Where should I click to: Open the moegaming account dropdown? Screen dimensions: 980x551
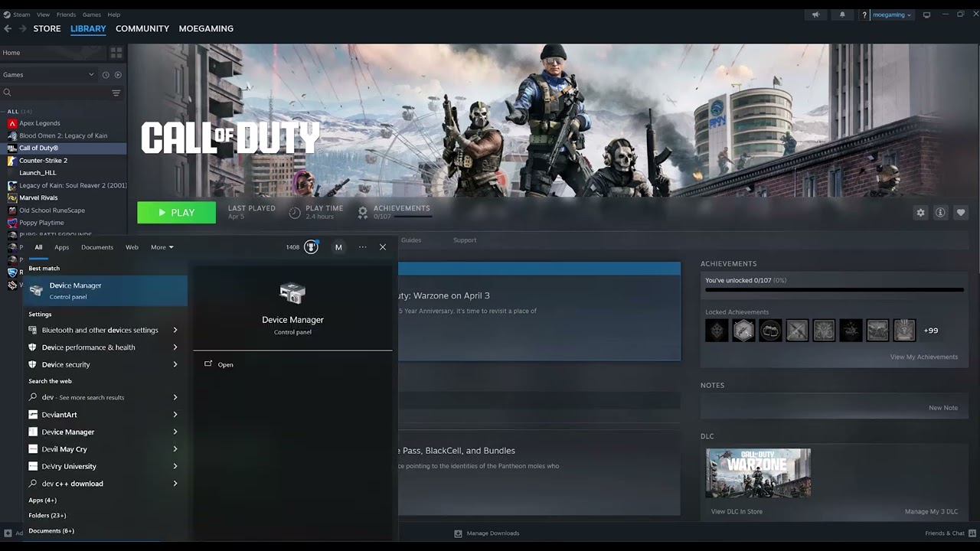coord(892,15)
